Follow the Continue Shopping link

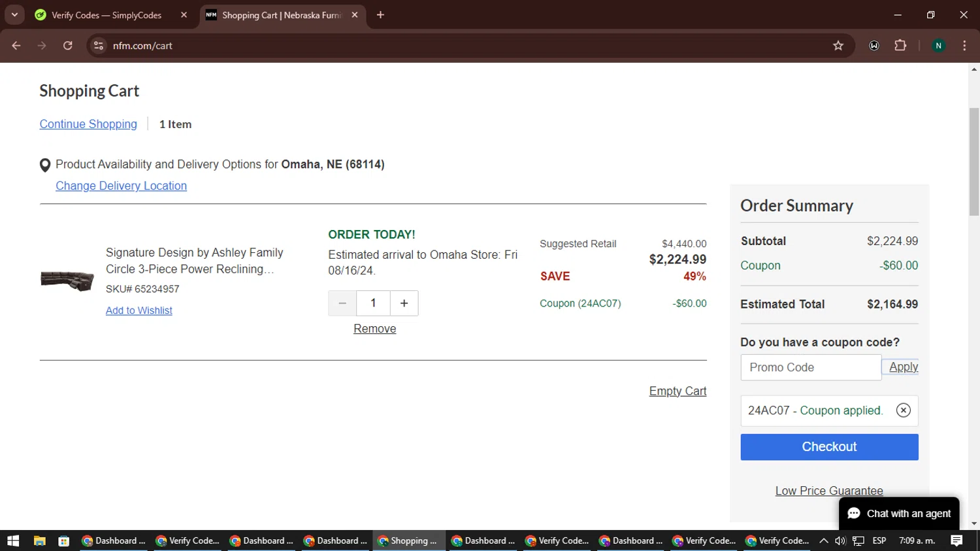88,124
